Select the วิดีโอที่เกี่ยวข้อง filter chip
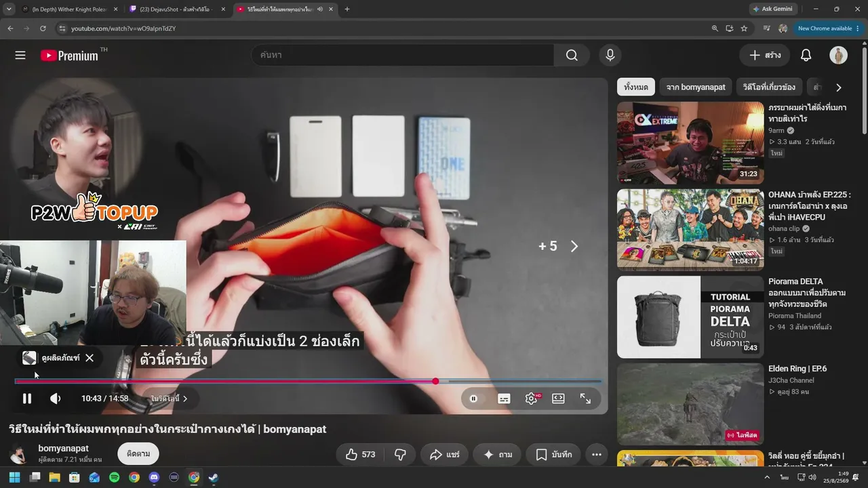 (769, 87)
